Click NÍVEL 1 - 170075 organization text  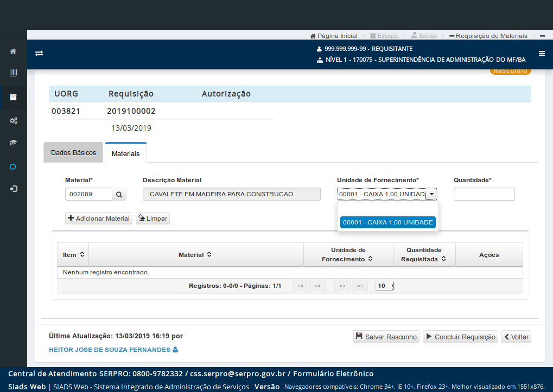[x=425, y=60]
